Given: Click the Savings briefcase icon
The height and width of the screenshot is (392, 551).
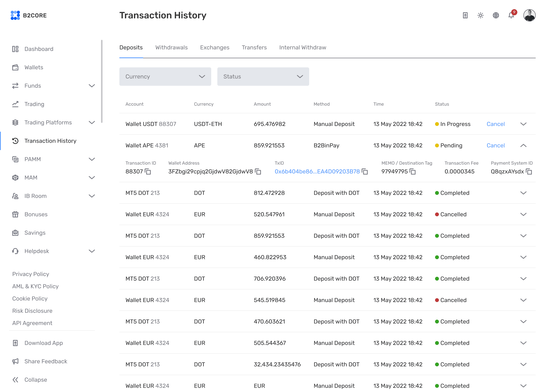Looking at the screenshot, I should (x=15, y=233).
